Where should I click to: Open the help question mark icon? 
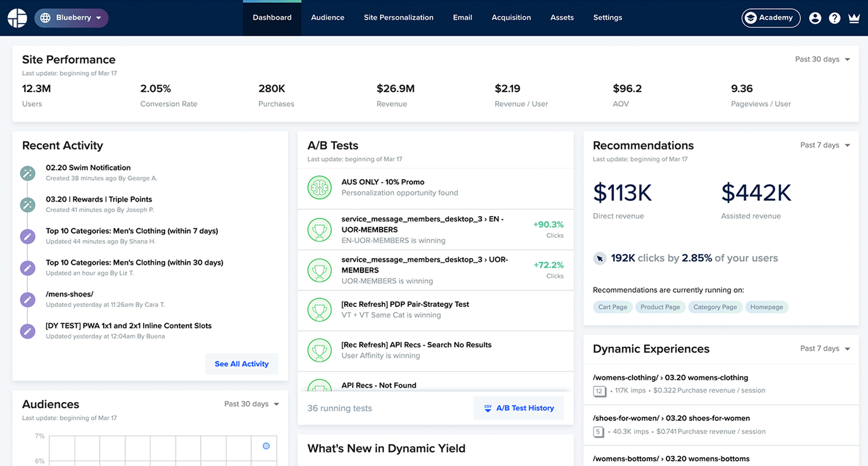click(x=835, y=18)
